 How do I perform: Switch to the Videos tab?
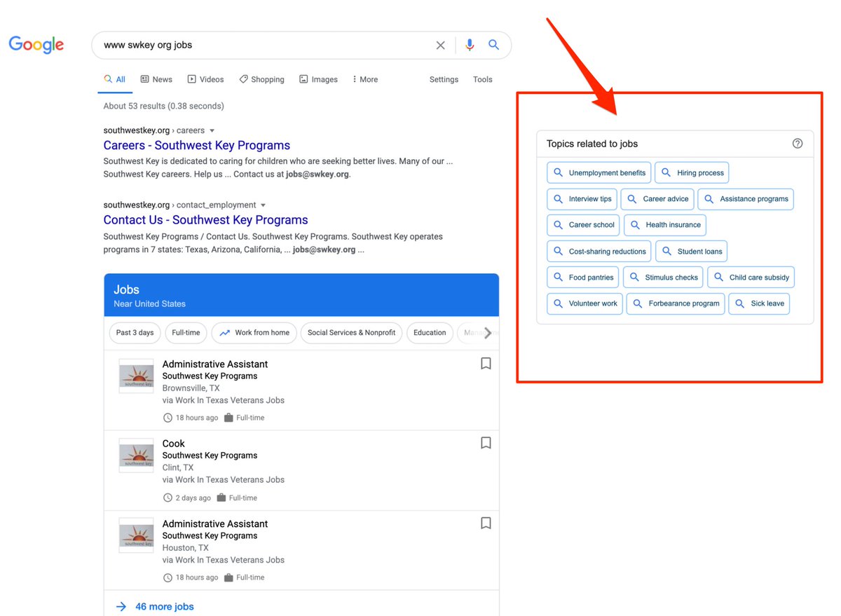click(x=205, y=79)
